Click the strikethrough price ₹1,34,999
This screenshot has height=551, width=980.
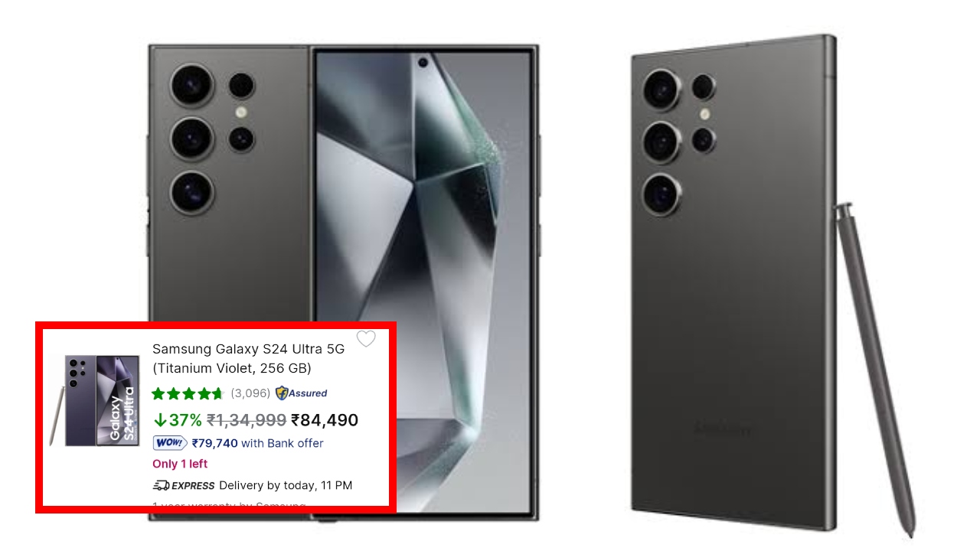[x=247, y=419]
